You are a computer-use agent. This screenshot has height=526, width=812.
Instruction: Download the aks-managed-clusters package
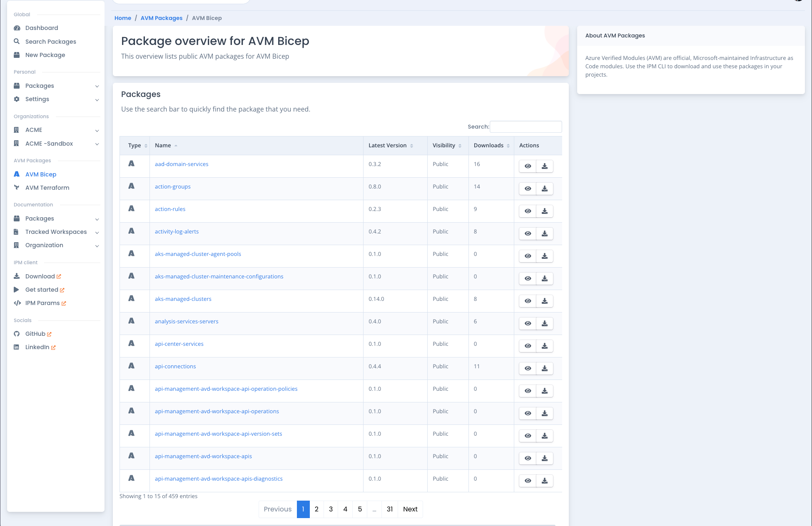(544, 301)
